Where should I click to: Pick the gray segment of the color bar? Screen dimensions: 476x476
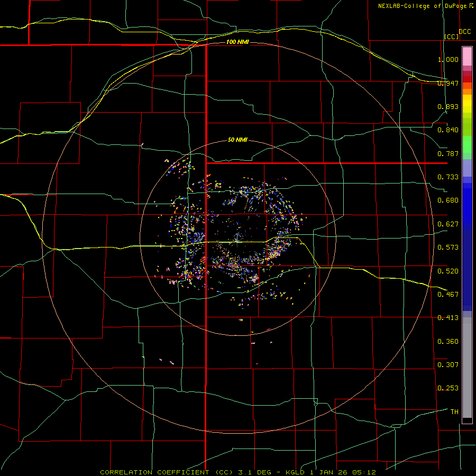(x=467, y=368)
